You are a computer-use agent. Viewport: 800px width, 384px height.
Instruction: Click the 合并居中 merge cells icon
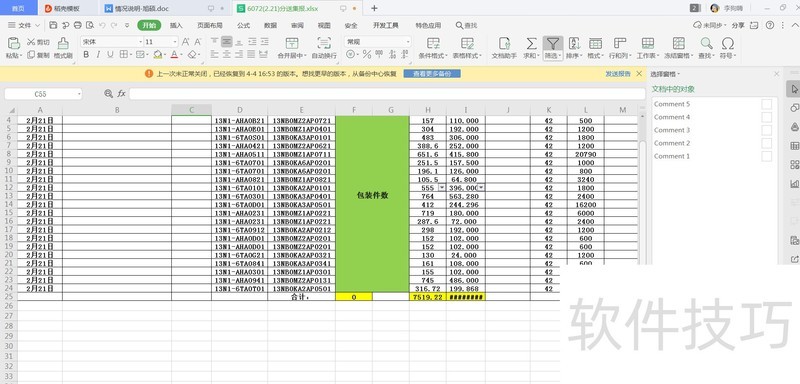(292, 43)
